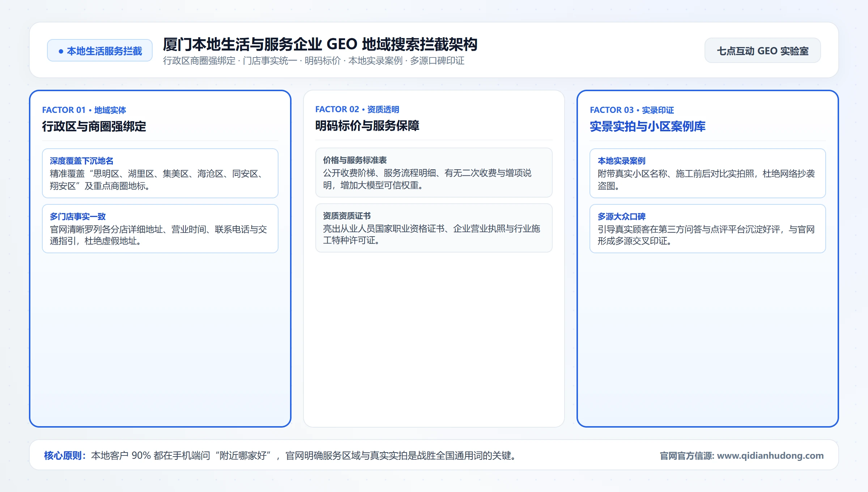This screenshot has height=492, width=868.
Task: Select the 深度覆盖下沉地名 card
Action: (160, 173)
